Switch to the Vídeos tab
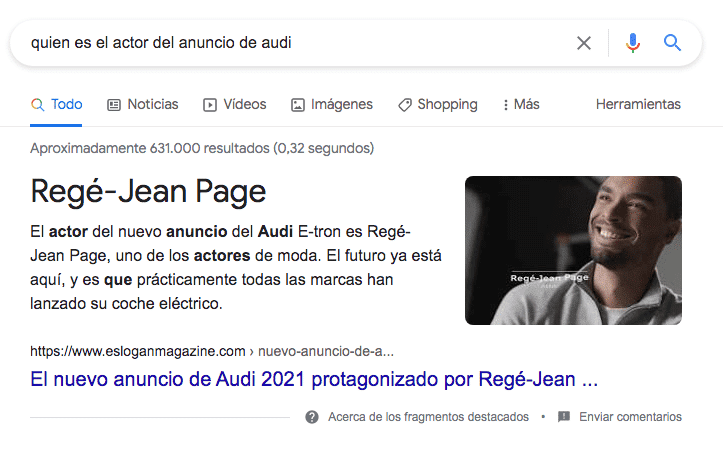This screenshot has height=457, width=723. (x=235, y=105)
